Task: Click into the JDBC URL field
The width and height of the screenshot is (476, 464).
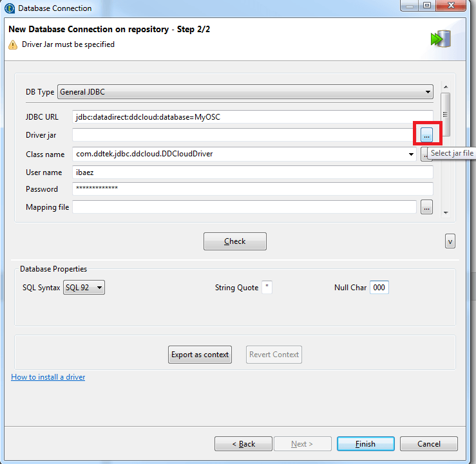Action: pos(252,117)
